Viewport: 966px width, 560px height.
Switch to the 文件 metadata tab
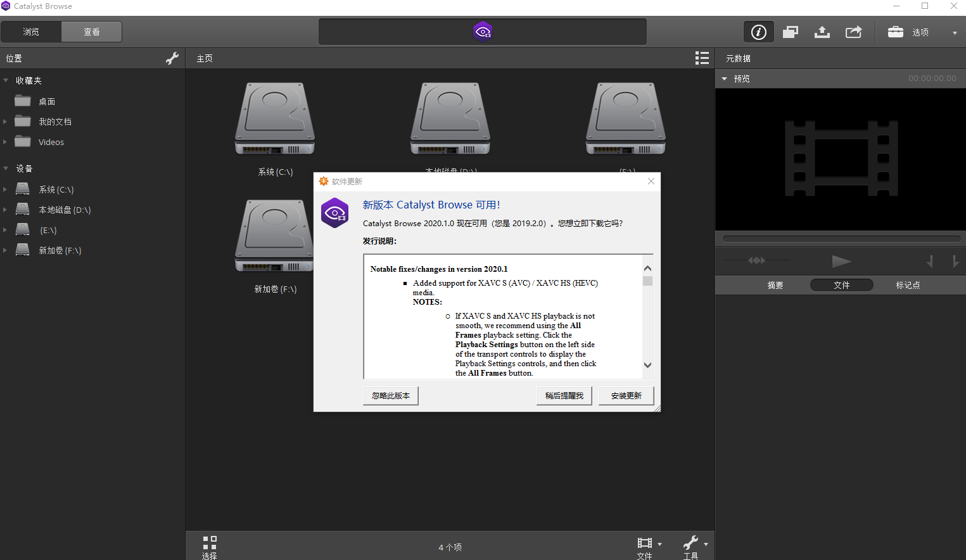(842, 285)
